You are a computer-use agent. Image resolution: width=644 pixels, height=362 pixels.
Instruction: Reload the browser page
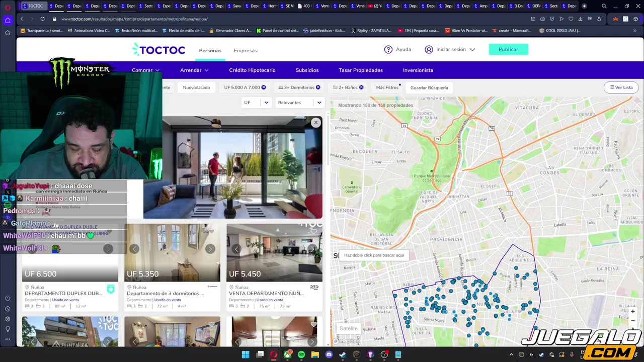(x=42, y=19)
